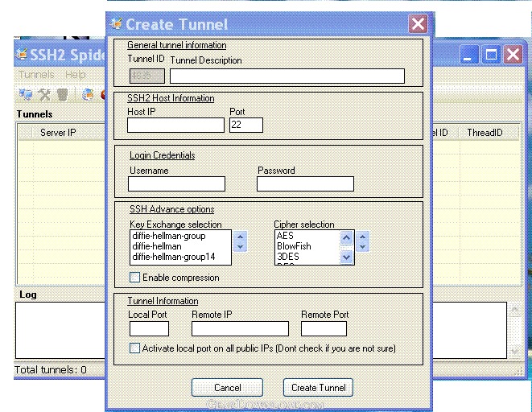Move key exchange item down with the down arrow
Image resolution: width=532 pixels, height=412 pixels.
click(x=240, y=246)
